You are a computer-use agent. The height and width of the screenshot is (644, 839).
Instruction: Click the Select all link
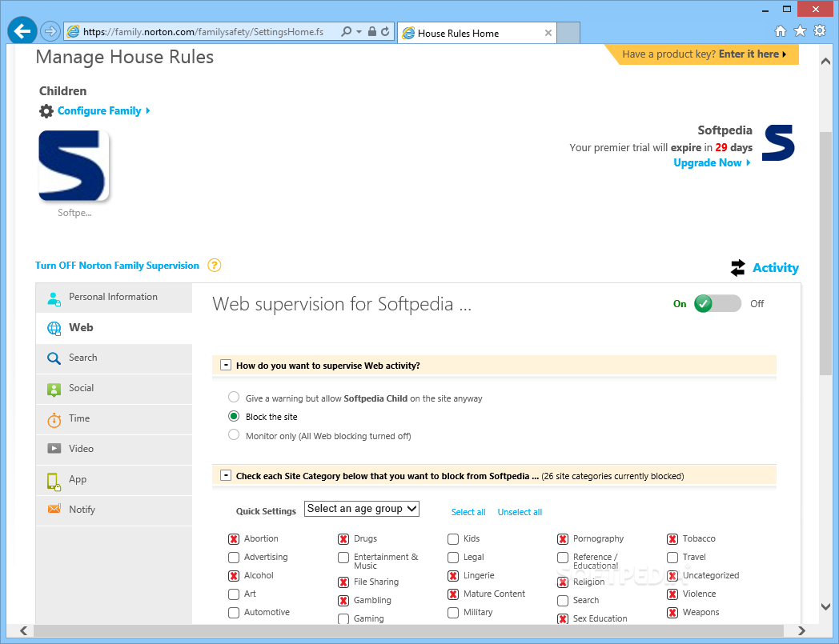click(468, 512)
